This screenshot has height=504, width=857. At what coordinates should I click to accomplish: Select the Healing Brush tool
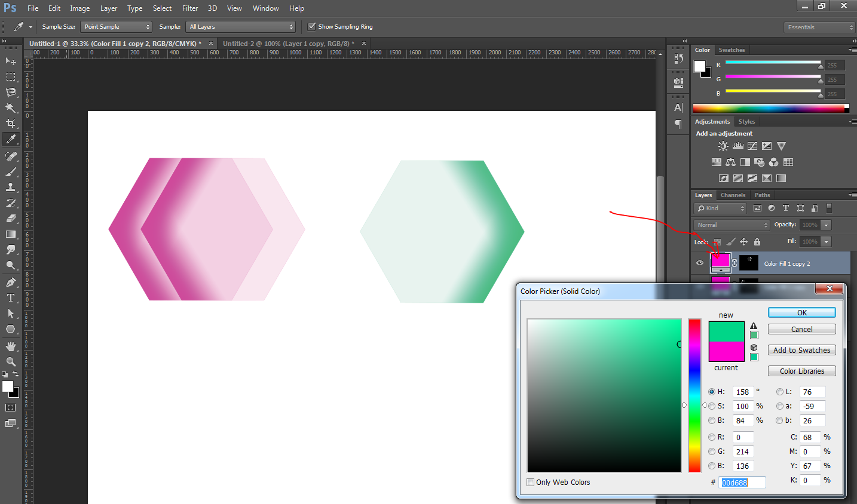pyautogui.click(x=11, y=156)
